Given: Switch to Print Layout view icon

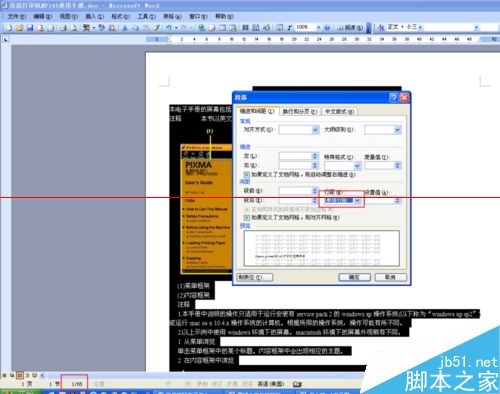Looking at the screenshot, I should [x=20, y=375].
